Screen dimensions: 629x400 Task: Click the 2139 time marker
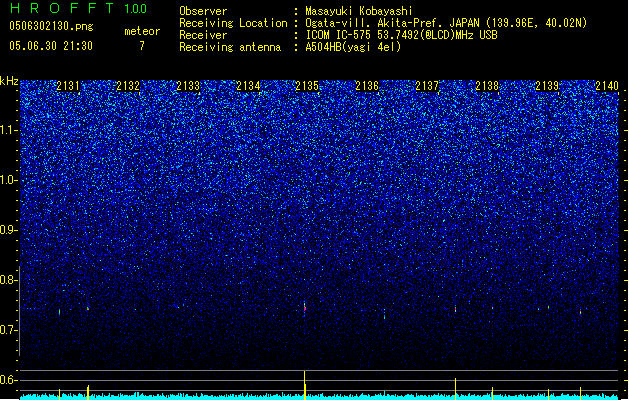click(547, 86)
